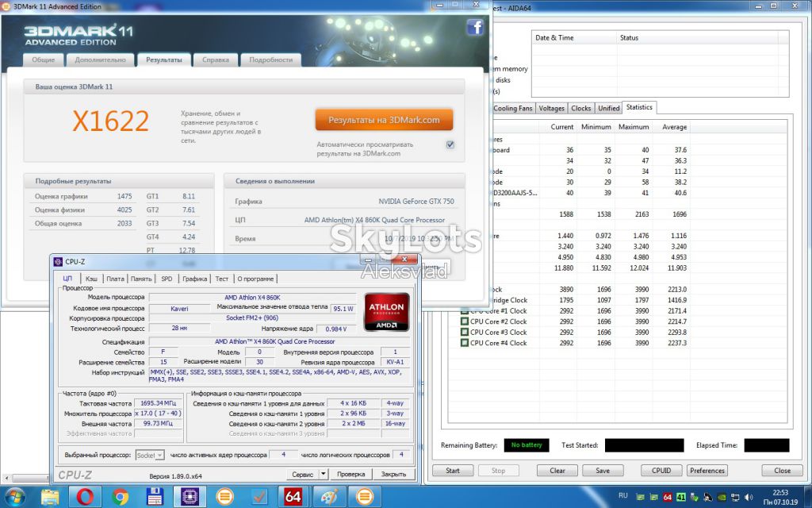Open the Подробности tab in 3DMark

[271, 60]
